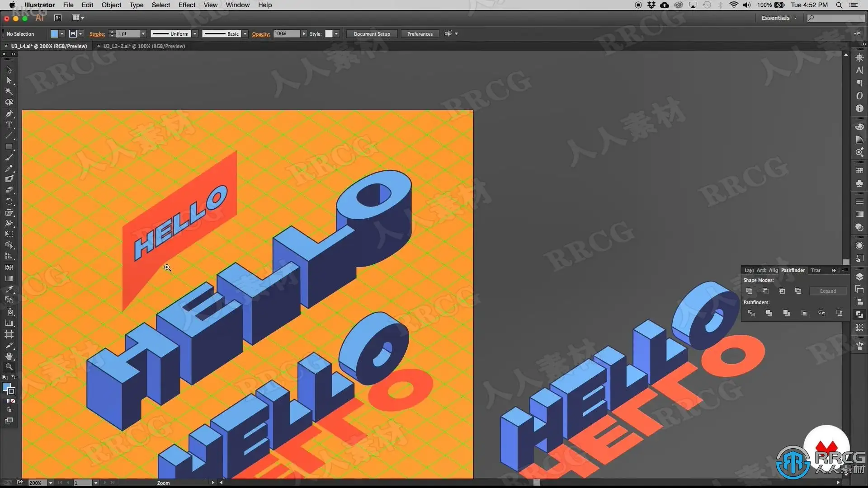Select the Pencil tool

pyautogui.click(x=9, y=169)
